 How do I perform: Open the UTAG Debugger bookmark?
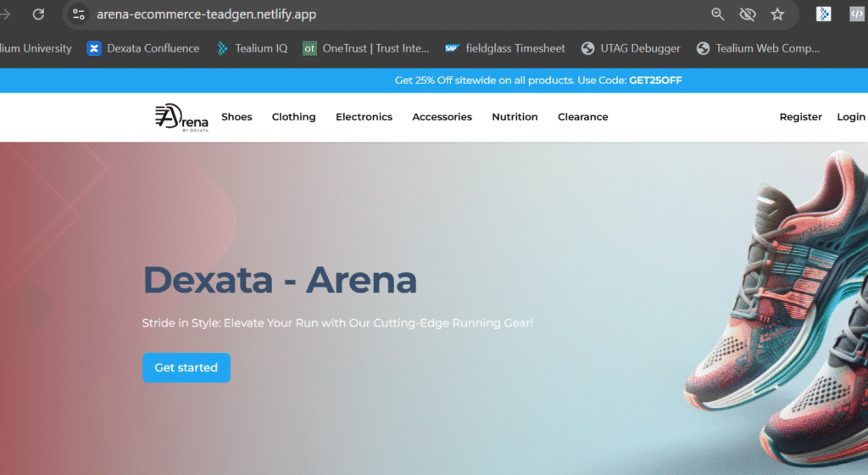point(631,48)
